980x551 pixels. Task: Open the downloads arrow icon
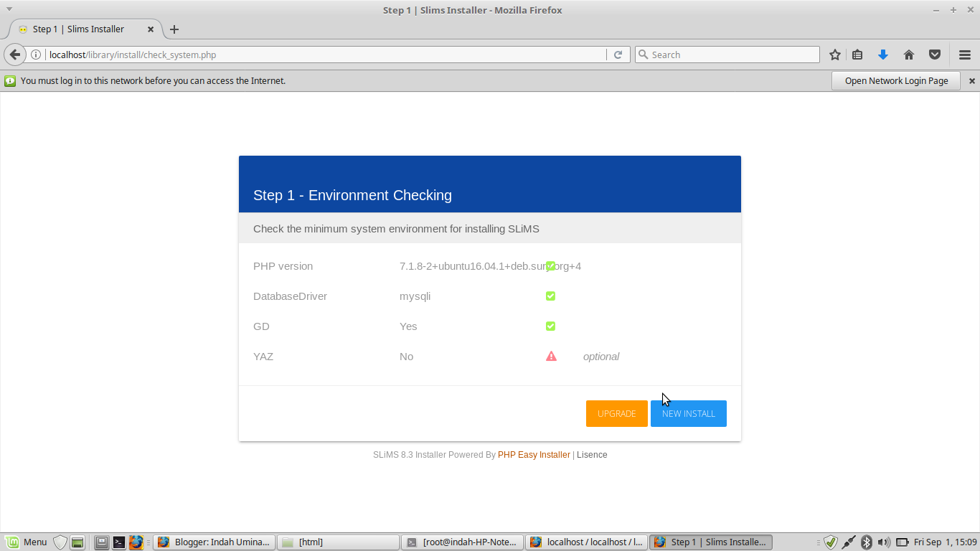(x=883, y=55)
